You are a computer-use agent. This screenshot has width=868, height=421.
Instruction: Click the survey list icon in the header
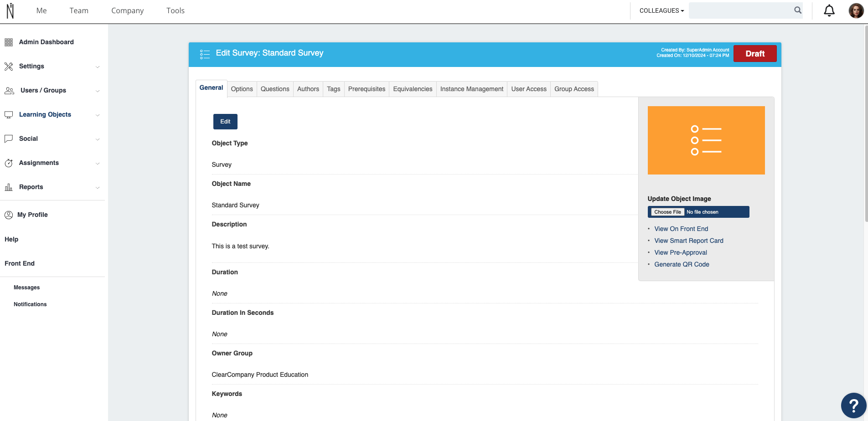coord(205,54)
